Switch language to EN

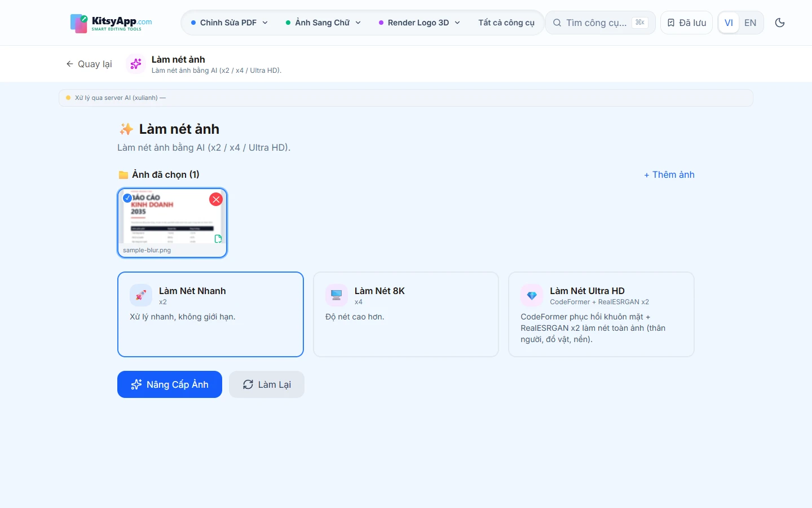[x=750, y=23]
